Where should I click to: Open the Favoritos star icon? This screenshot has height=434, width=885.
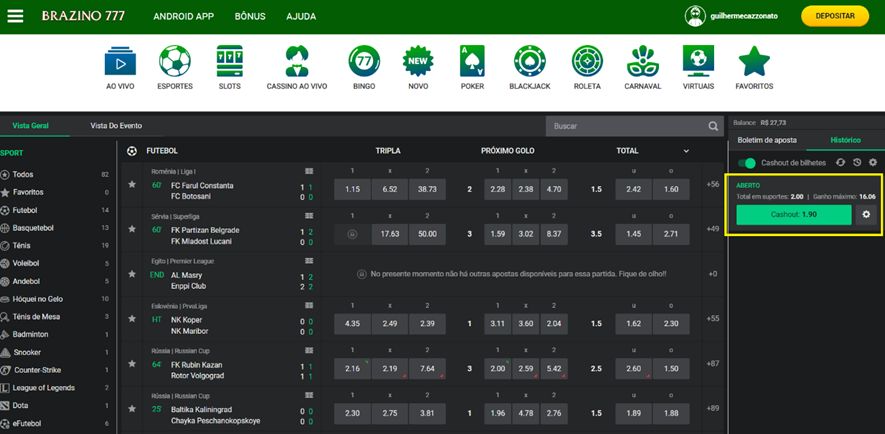(x=754, y=61)
